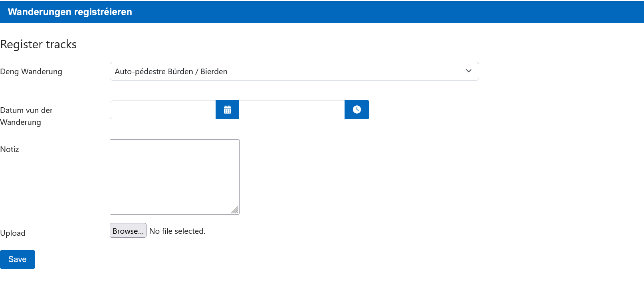The image size is (644, 284).
Task: Focus the time input field
Action: click(x=291, y=110)
